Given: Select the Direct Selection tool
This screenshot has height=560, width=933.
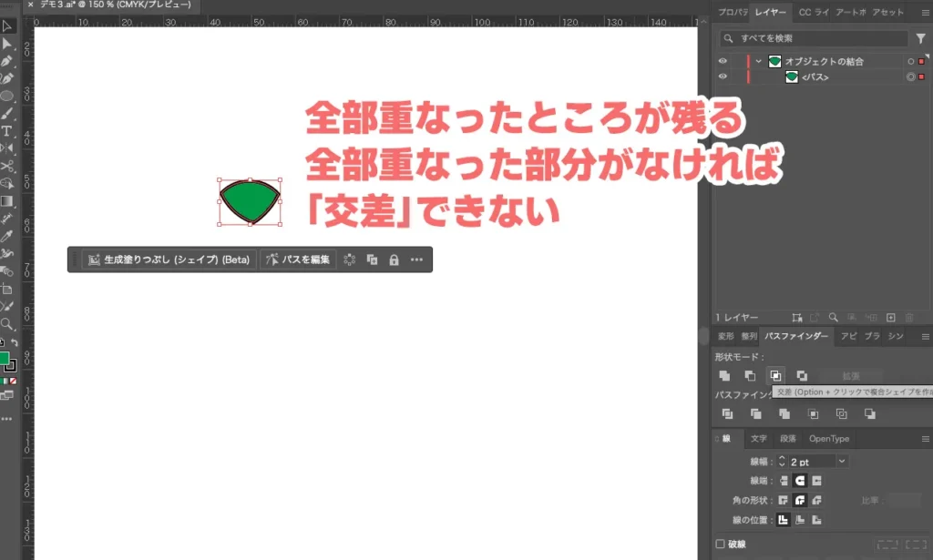Looking at the screenshot, I should click(7, 43).
